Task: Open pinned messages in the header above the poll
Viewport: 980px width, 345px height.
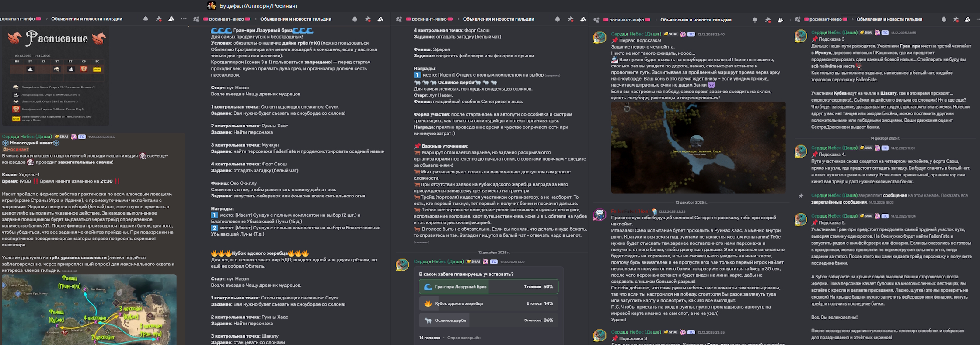Action: [x=570, y=19]
